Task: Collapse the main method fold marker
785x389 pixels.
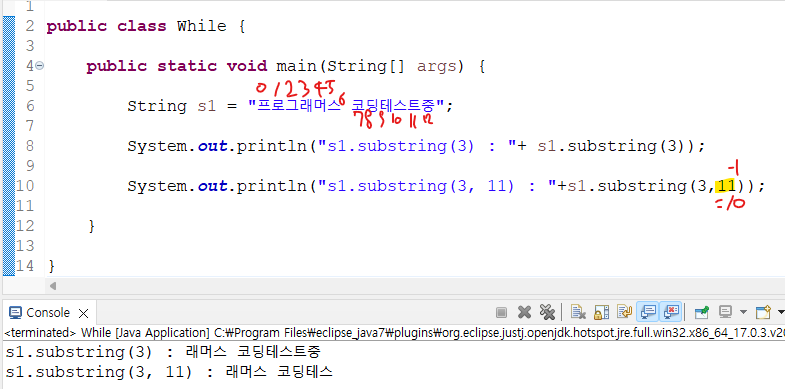Action: (40, 66)
